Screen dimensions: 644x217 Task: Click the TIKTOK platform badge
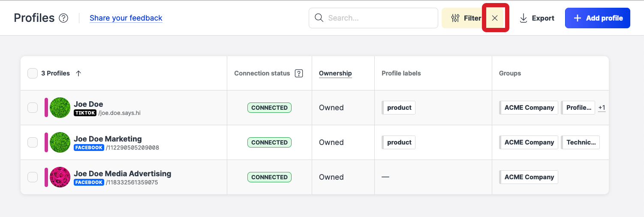85,113
